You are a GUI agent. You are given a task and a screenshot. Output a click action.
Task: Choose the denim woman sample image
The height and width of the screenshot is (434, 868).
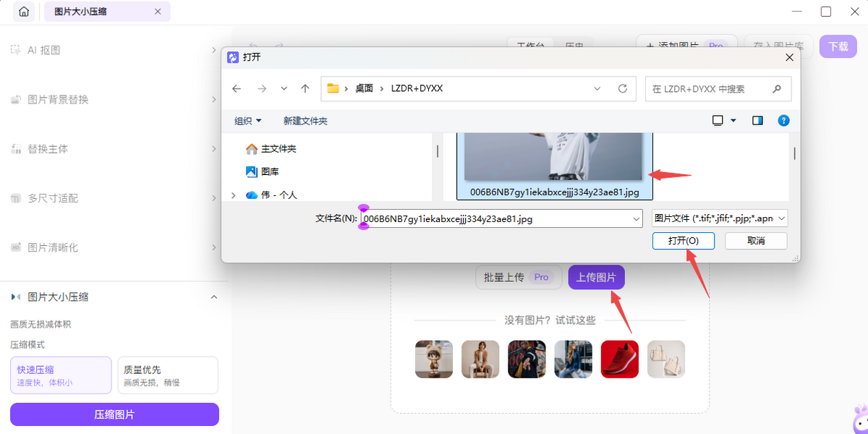coord(573,359)
